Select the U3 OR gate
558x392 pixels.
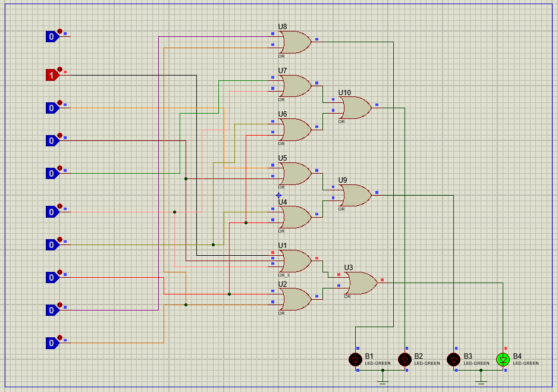tap(361, 283)
